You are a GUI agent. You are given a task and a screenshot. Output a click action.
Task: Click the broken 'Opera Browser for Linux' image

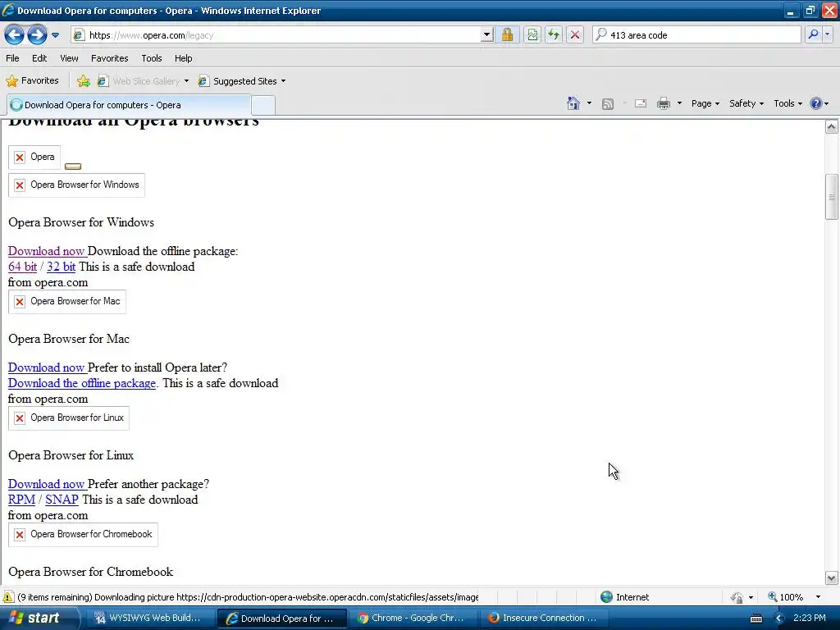[x=69, y=418]
